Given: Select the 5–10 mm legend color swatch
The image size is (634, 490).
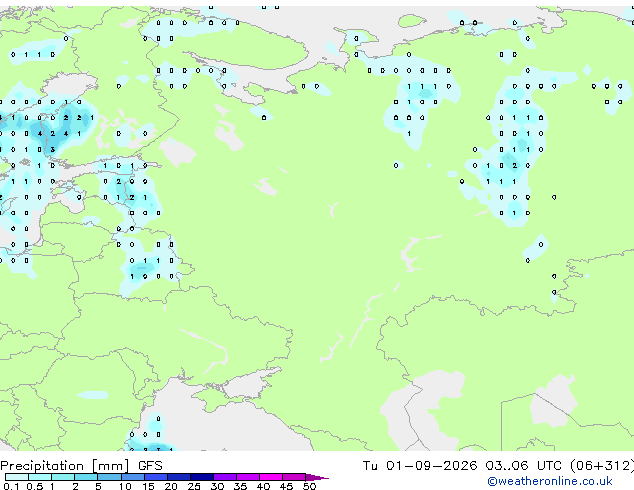Looking at the screenshot, I should (x=109, y=477).
